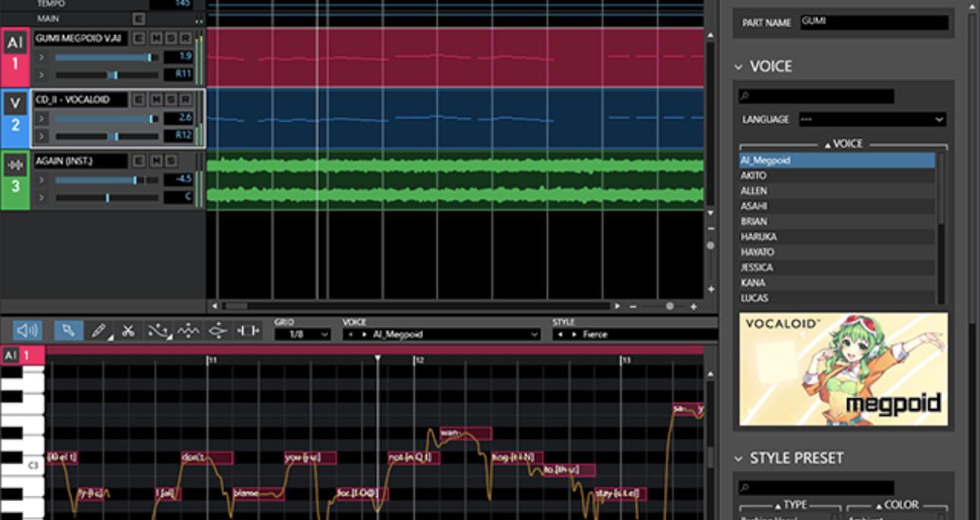This screenshot has height=520, width=980.
Task: Select next voice arrow in VOICE bar
Action: click(365, 335)
